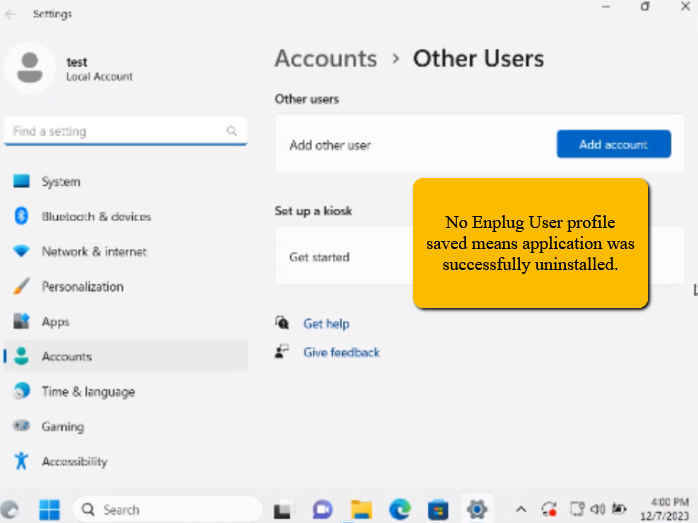The height and width of the screenshot is (523, 698).
Task: Click the Time & language globe icon
Action: pyautogui.click(x=21, y=391)
